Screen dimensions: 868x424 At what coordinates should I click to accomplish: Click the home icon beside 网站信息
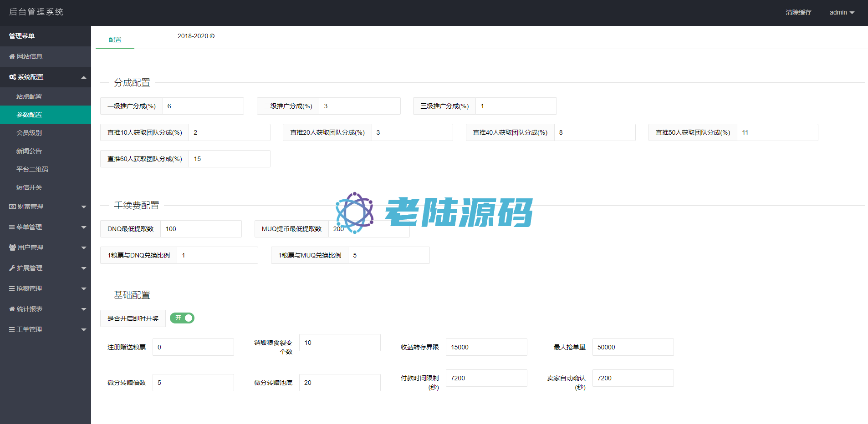tap(12, 56)
